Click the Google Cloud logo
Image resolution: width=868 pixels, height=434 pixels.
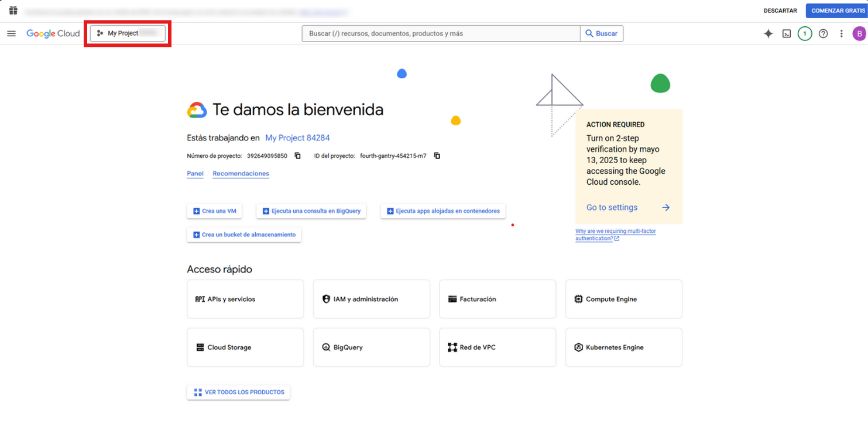(x=53, y=33)
